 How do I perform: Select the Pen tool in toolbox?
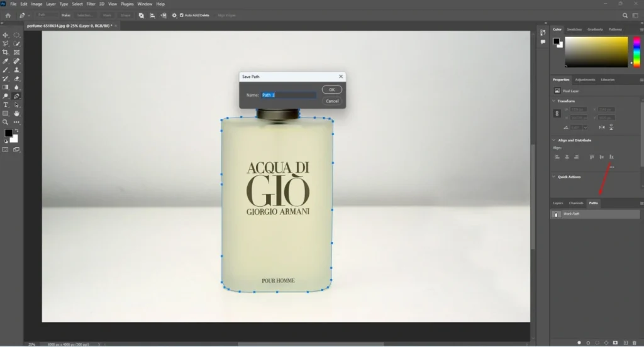(16, 96)
